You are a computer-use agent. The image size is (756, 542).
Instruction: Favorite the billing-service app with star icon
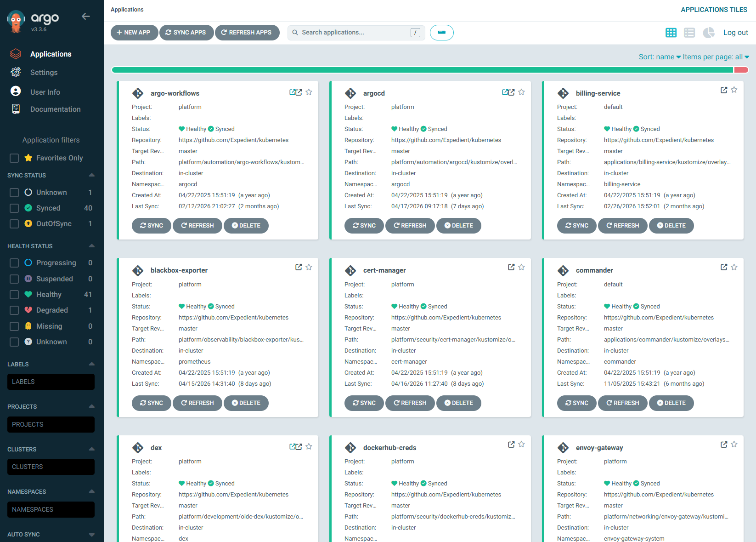734,90
